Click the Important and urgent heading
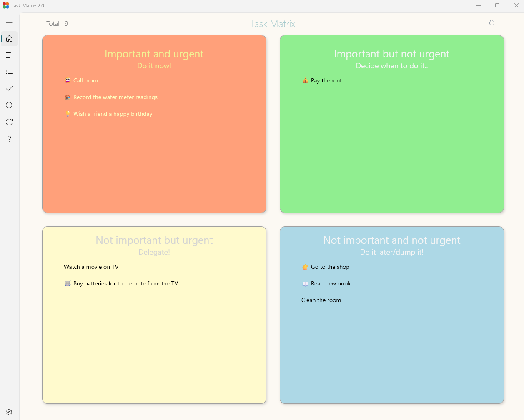524x420 pixels. pos(154,54)
